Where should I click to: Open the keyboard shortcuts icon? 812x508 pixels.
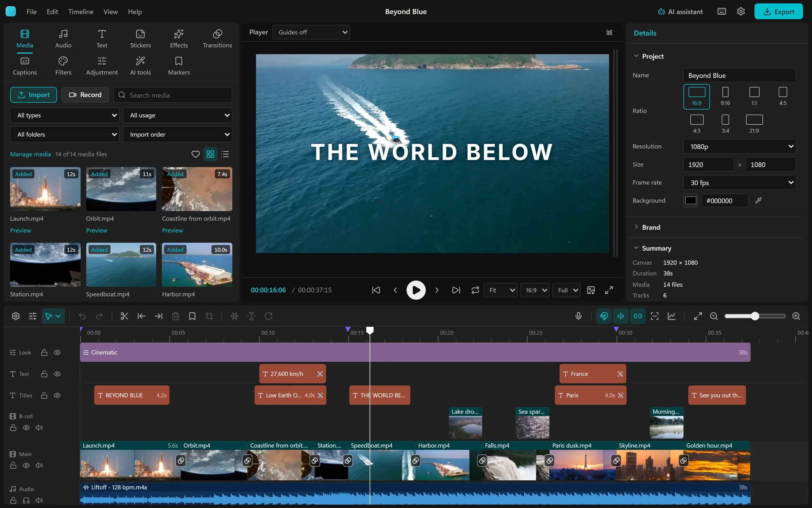pyautogui.click(x=722, y=11)
